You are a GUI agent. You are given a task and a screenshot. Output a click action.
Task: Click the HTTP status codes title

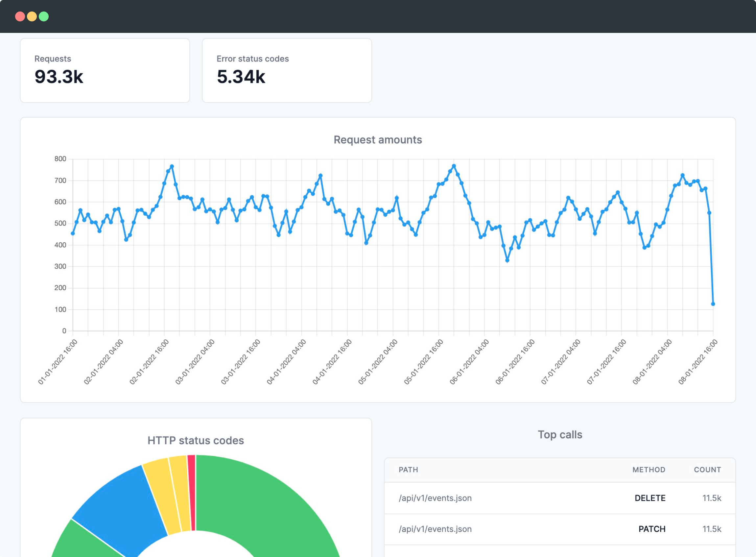click(x=196, y=440)
